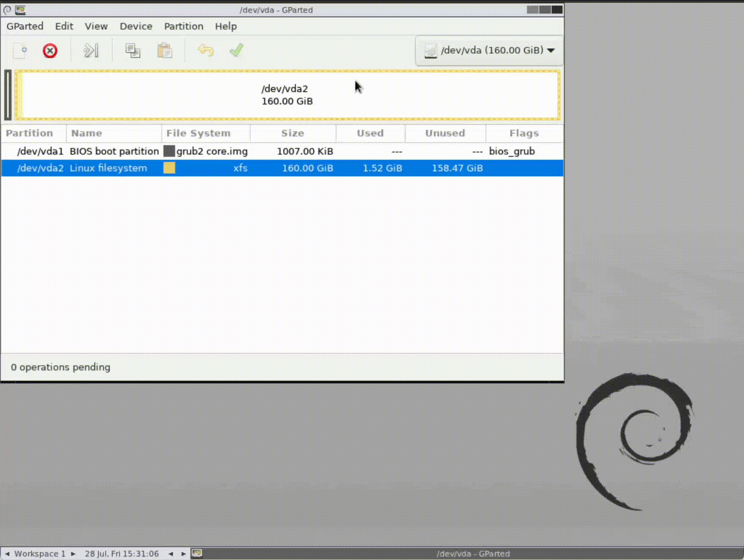Switch to previous workspace with left arrow

pyautogui.click(x=7, y=554)
